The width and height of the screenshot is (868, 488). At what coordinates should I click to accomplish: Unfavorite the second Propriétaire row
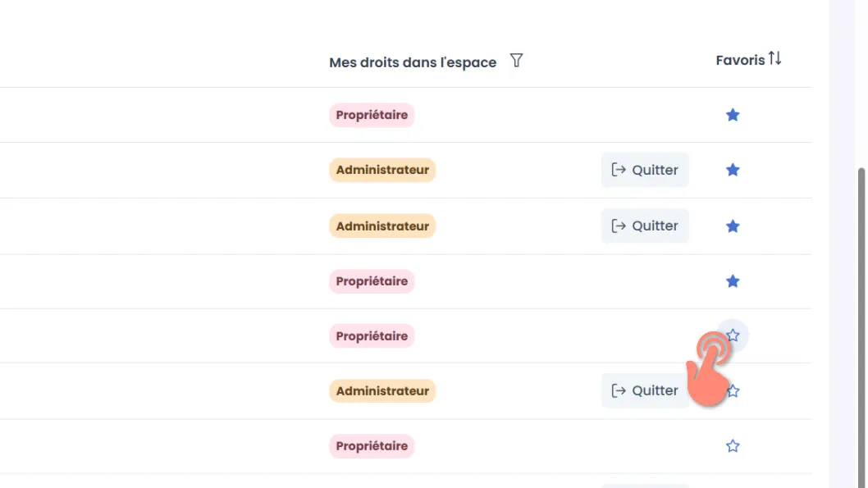coord(733,281)
